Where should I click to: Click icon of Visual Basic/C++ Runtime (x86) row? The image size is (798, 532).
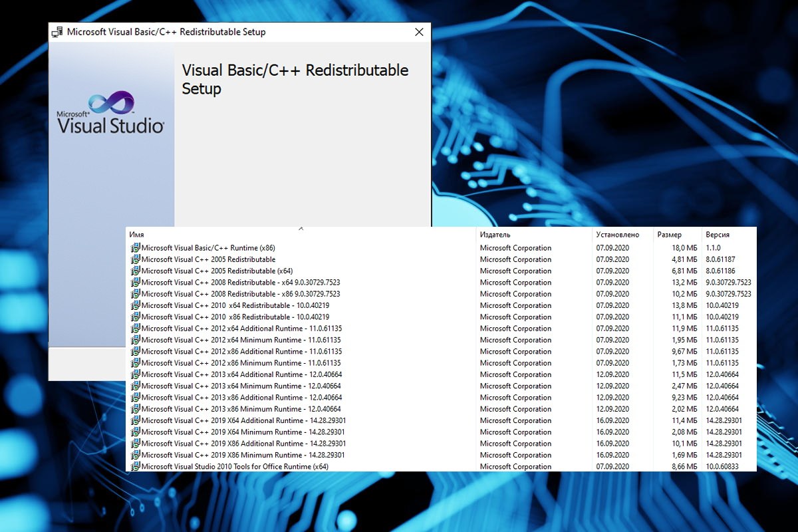135,248
